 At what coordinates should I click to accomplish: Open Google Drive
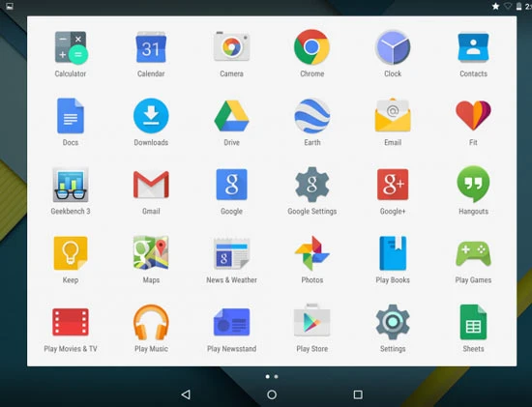232,116
